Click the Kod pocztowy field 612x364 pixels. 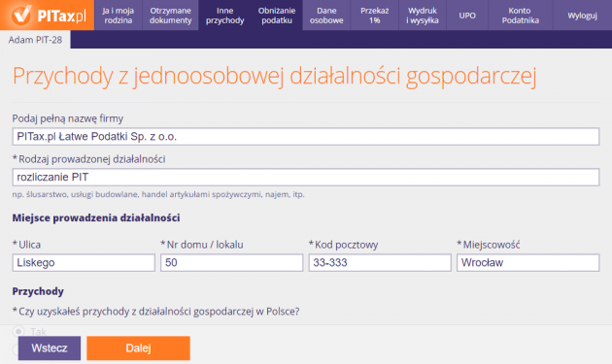380,262
